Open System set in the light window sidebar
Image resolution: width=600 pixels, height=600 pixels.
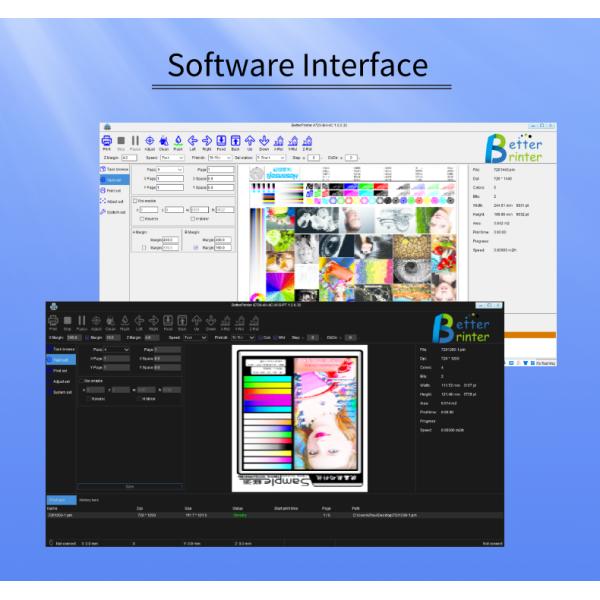tap(114, 212)
